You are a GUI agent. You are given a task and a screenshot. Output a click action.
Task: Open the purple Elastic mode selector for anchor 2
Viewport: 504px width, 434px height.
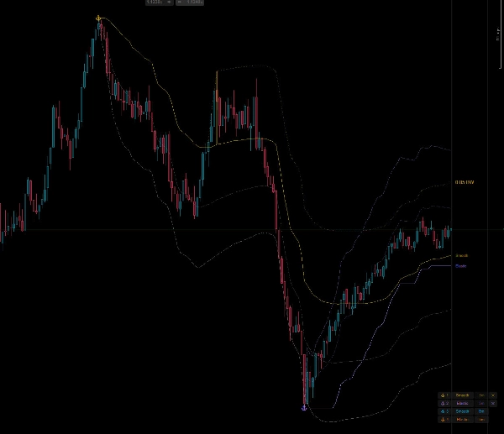tap(463, 403)
